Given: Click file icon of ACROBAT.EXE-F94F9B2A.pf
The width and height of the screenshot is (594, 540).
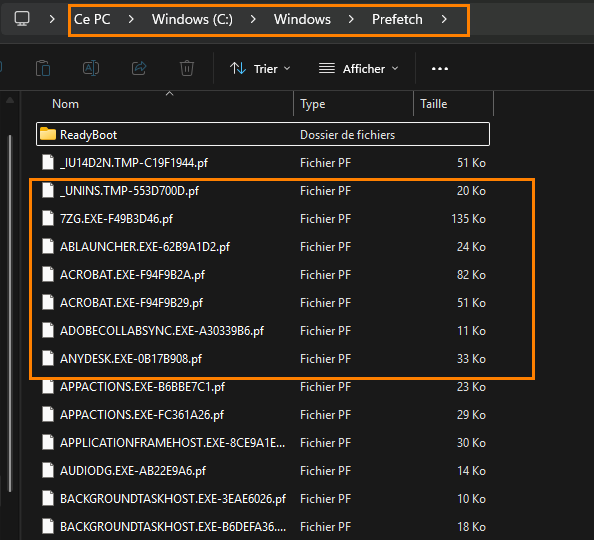Looking at the screenshot, I should [48, 274].
